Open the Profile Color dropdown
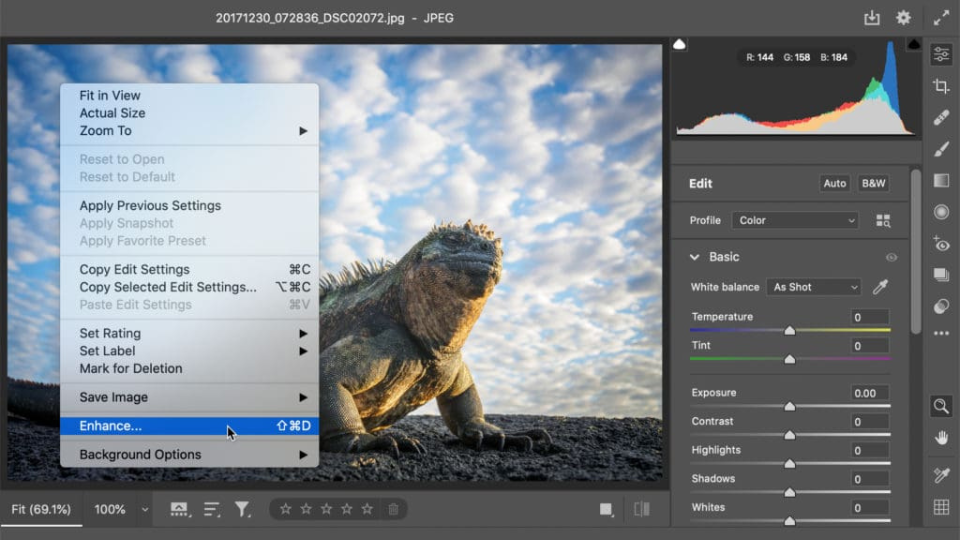 point(795,220)
